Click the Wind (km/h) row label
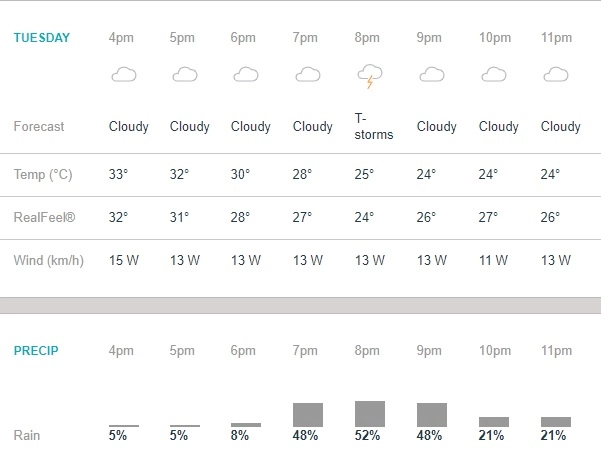This screenshot has width=601, height=457. click(47, 260)
